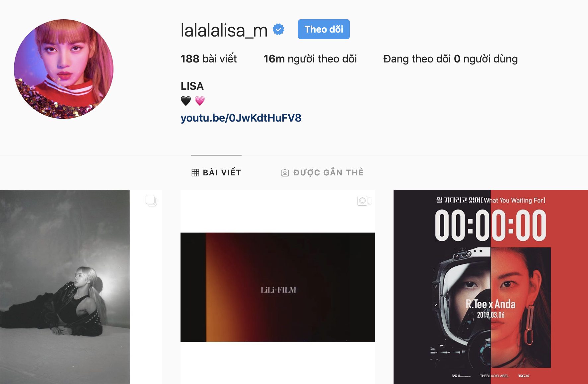Follow the account with Theo dõi button
Image resolution: width=588 pixels, height=384 pixels.
[x=324, y=29]
